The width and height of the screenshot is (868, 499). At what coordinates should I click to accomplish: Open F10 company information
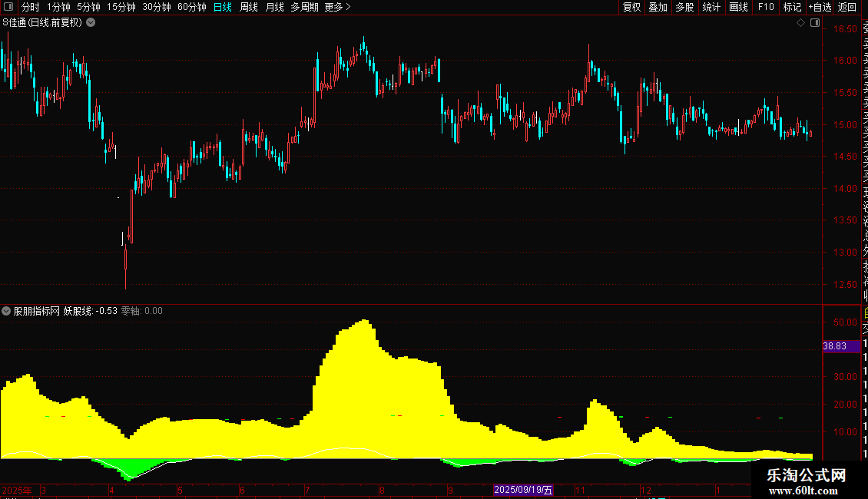click(766, 7)
